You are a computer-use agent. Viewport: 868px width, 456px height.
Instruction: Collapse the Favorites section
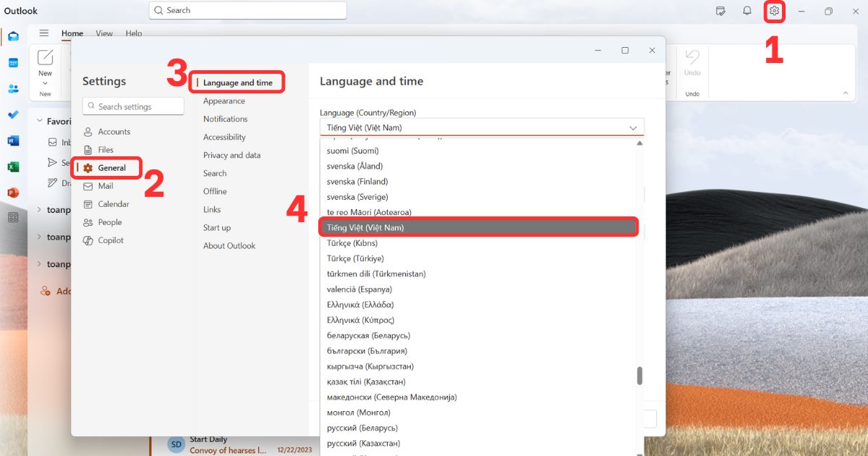pos(41,121)
